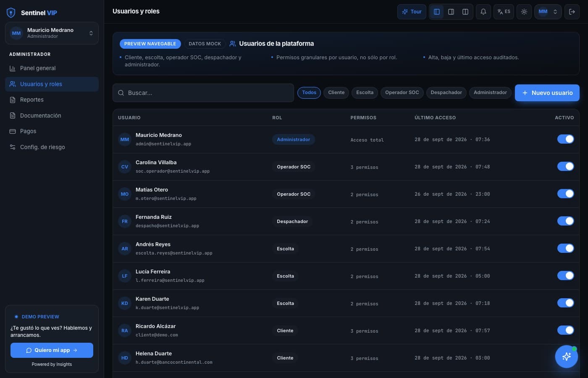588x378 pixels.
Task: Click the FR avatar for Fernanda Ruiz
Action: [125, 221]
